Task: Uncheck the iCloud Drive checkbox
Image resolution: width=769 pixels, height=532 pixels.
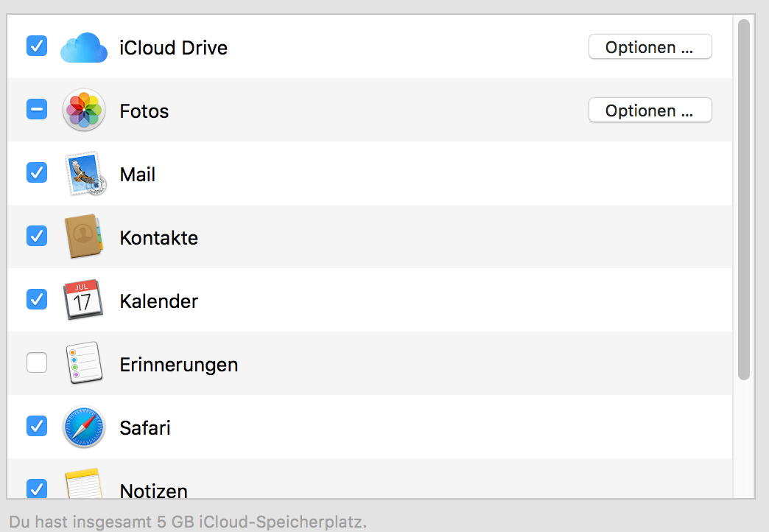Action: (x=37, y=46)
